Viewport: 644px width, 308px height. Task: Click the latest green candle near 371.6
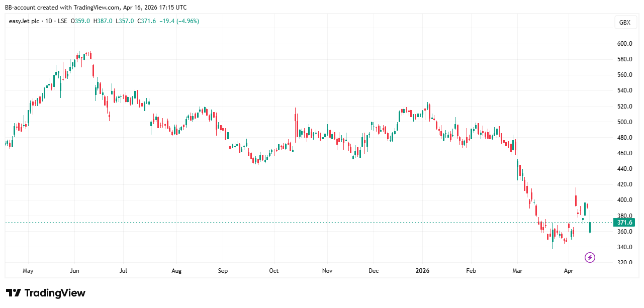click(x=590, y=227)
